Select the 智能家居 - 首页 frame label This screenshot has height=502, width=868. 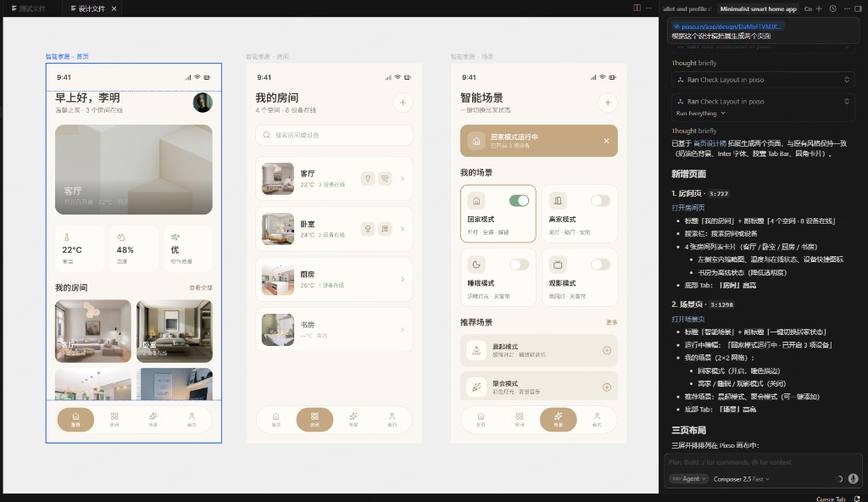[67, 57]
